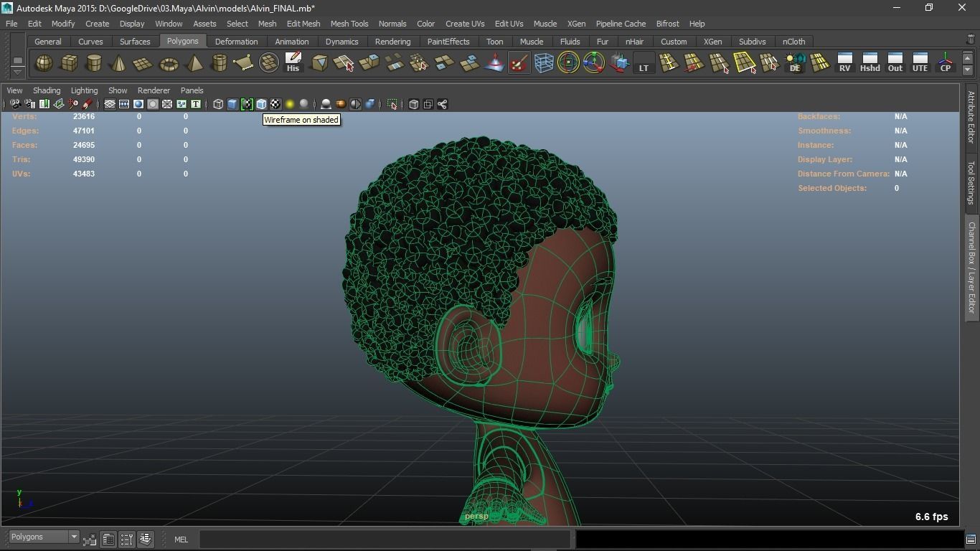Open the RV render view shelf icon

(844, 63)
